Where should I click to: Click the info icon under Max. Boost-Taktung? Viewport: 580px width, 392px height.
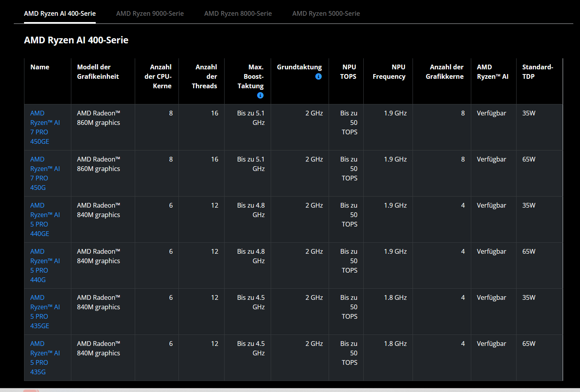click(260, 95)
